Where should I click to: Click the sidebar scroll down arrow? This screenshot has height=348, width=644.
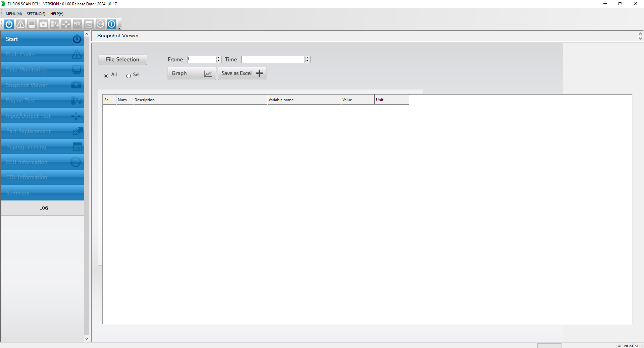click(x=87, y=339)
